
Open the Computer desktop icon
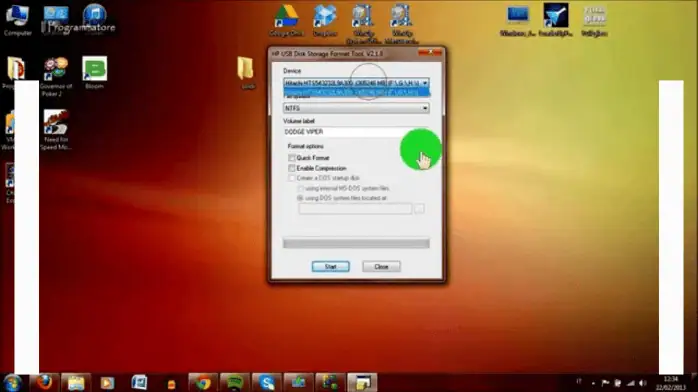[x=18, y=20]
